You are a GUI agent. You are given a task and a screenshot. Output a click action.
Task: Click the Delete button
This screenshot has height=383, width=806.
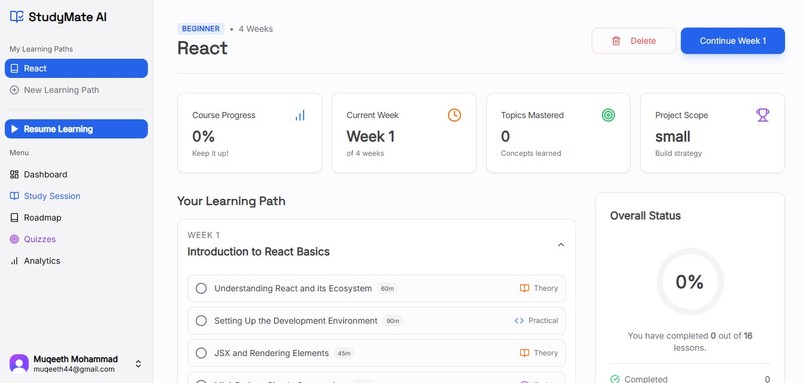633,41
